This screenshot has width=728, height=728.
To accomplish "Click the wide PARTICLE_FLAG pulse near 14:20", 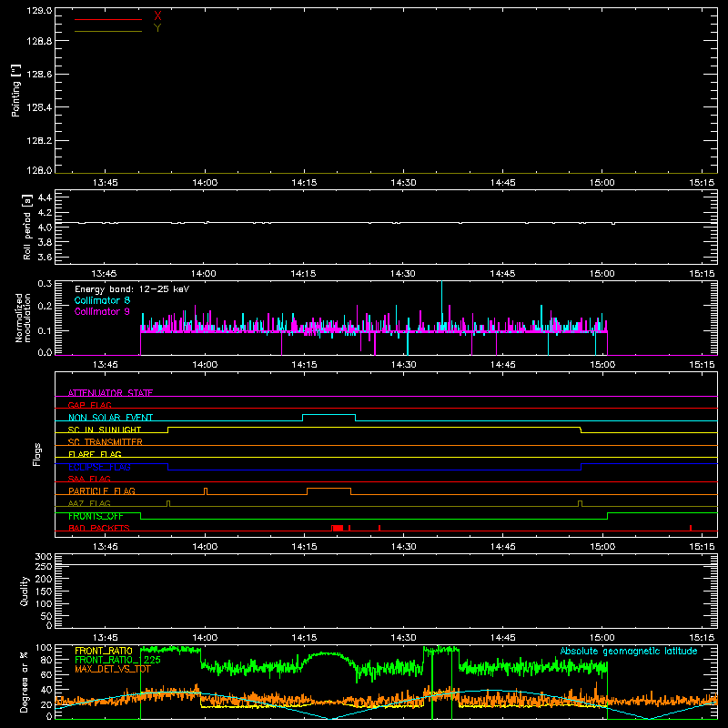I will click(x=329, y=489).
